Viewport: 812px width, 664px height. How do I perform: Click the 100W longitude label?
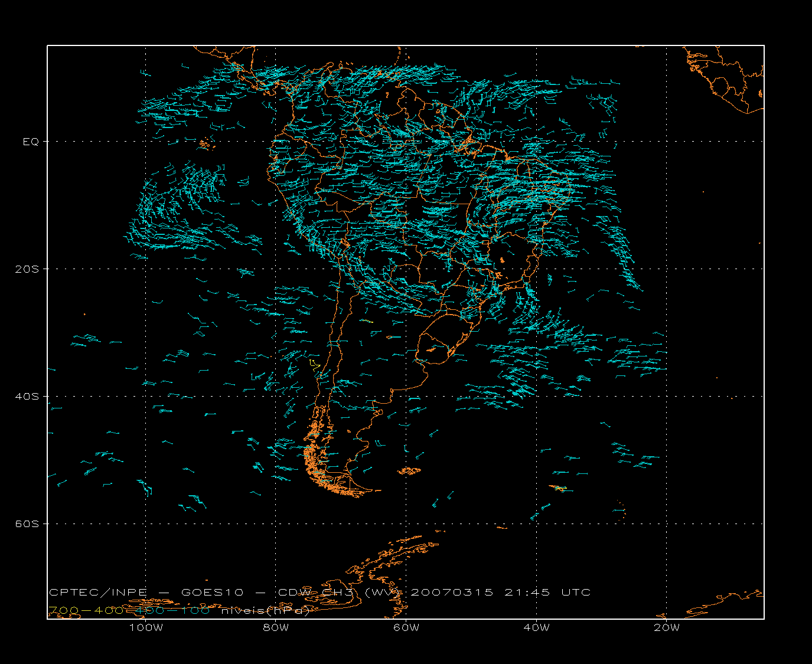(146, 627)
